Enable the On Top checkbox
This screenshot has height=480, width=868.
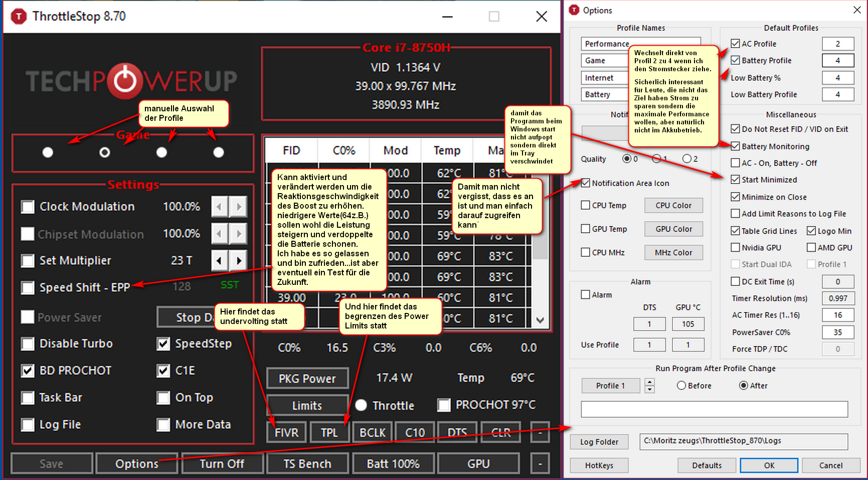point(163,398)
